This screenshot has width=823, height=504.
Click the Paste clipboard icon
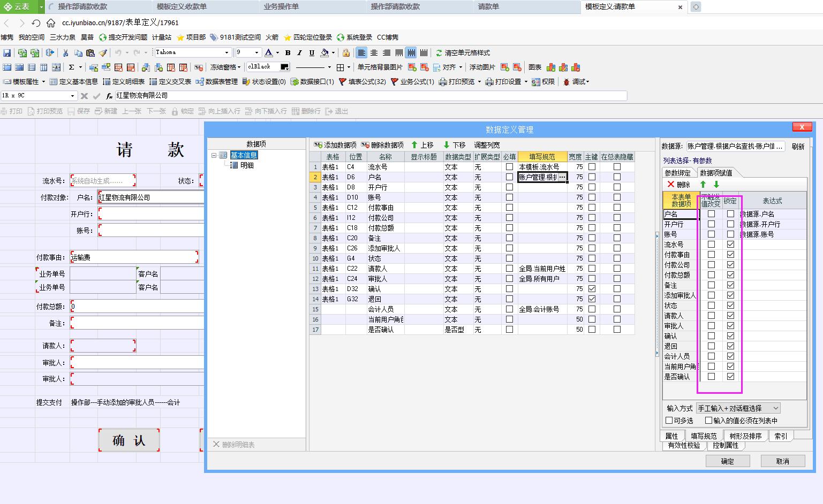(x=90, y=52)
